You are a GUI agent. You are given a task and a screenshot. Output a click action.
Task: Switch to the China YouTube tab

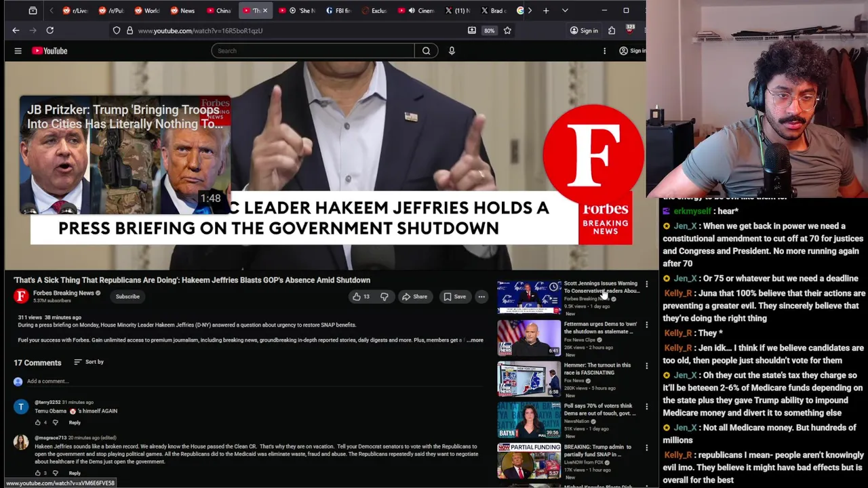point(219,10)
